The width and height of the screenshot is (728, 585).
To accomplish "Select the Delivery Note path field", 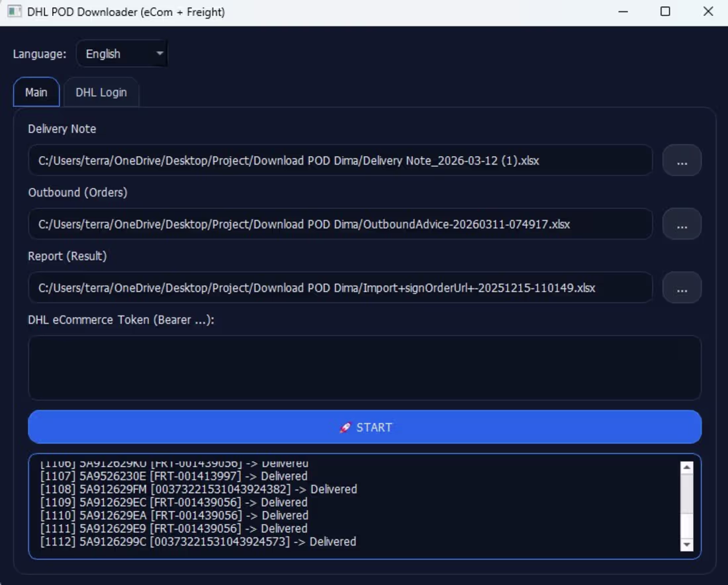I will (x=340, y=160).
